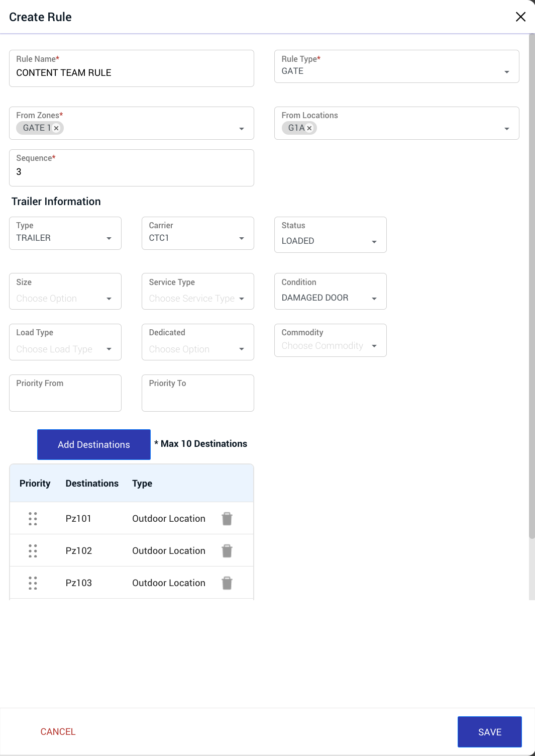Click Outdoor Location in Pz101 row
The height and width of the screenshot is (756, 535).
click(x=169, y=518)
